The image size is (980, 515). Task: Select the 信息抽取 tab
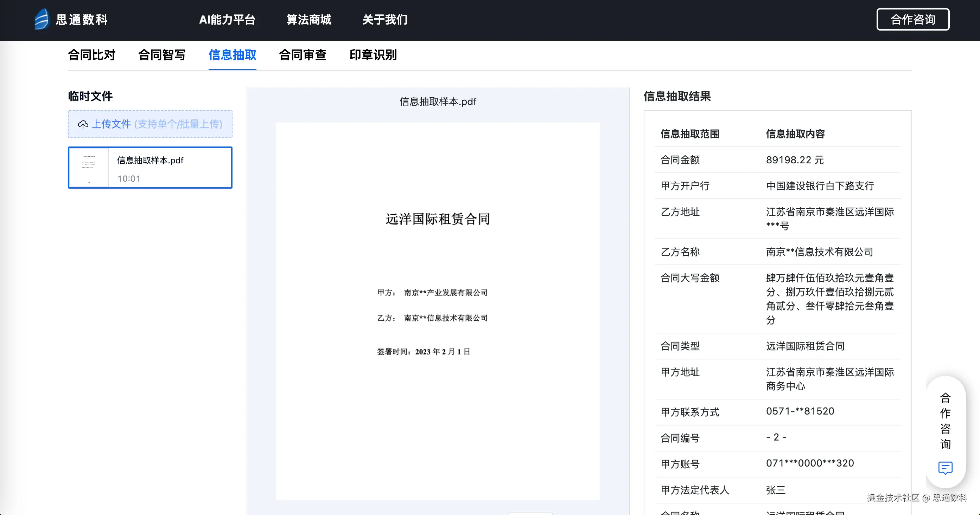232,55
